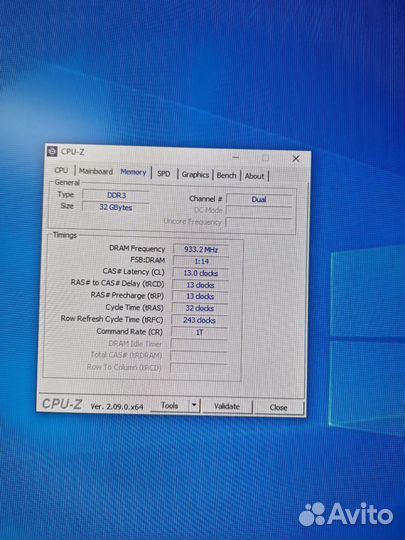Click the CPU-Z logo at window bottom
Viewport: 405px width, 540px height.
pyautogui.click(x=62, y=404)
